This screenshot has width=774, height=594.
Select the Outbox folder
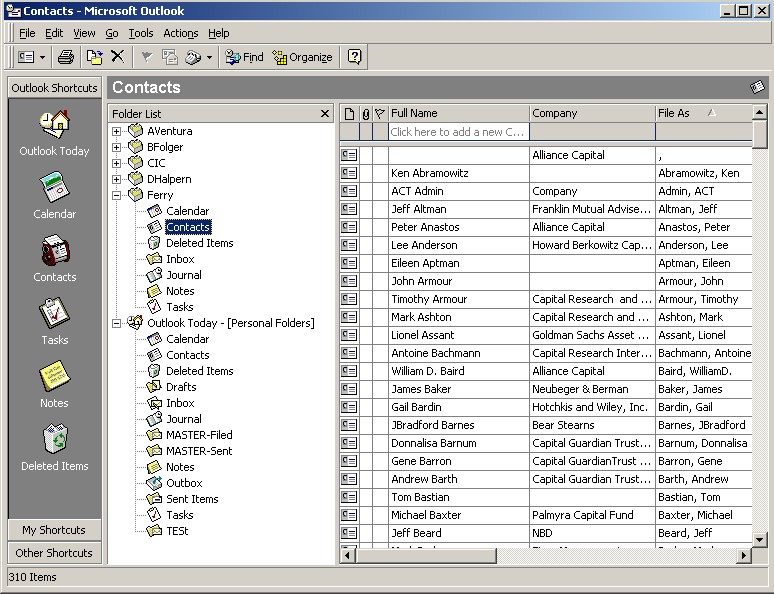pyautogui.click(x=184, y=483)
